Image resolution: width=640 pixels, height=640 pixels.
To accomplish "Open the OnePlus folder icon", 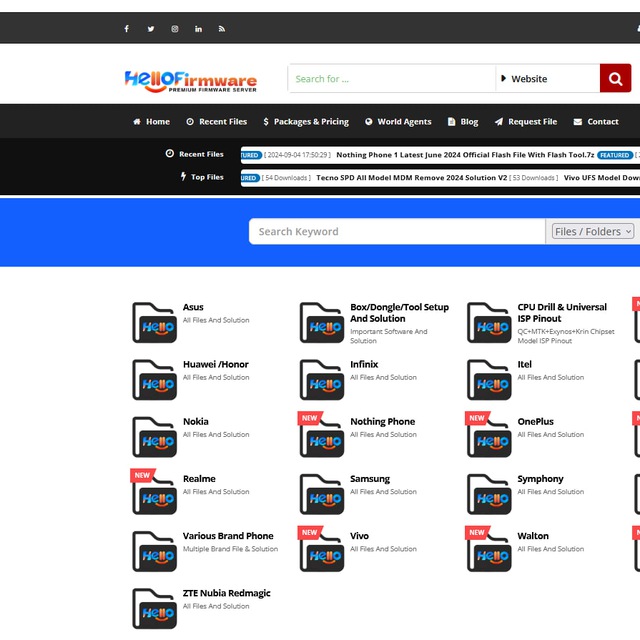I will [489, 437].
